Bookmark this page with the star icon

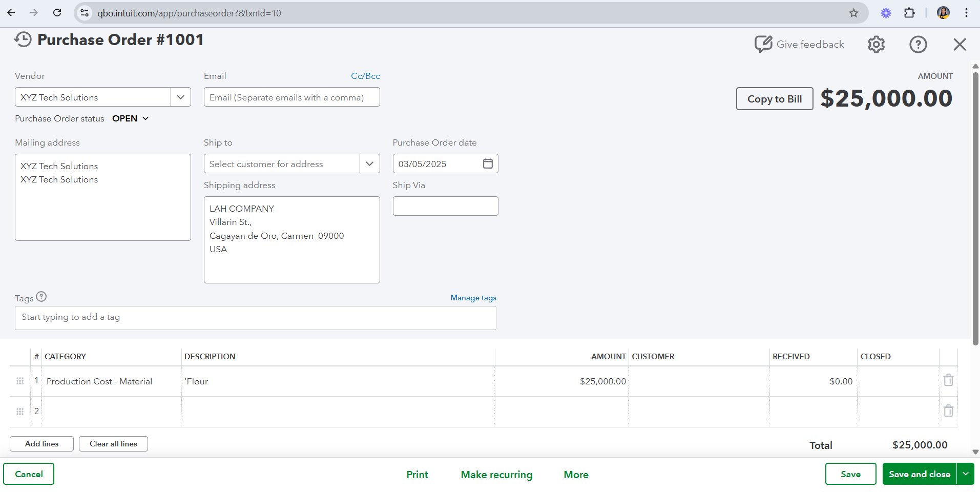click(853, 13)
